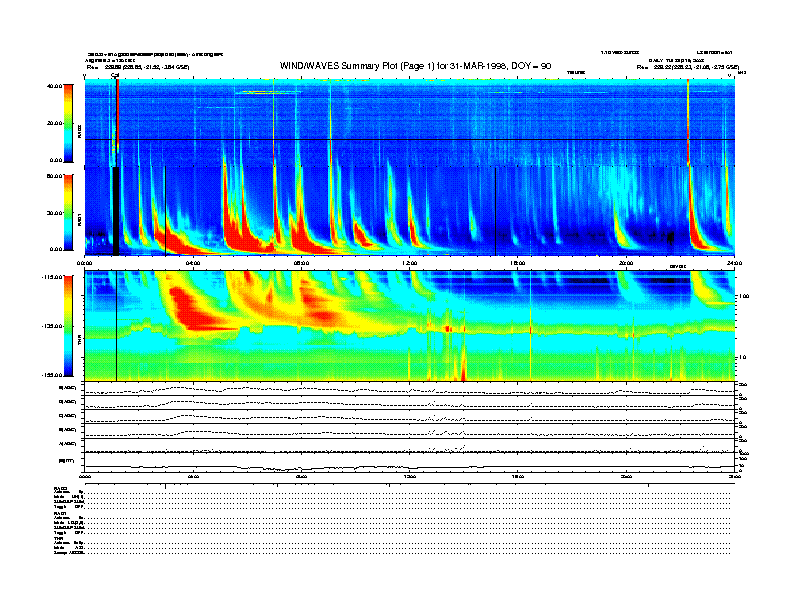
Task: Click the WIND/WAVES Summary Plot title
Action: click(415, 66)
